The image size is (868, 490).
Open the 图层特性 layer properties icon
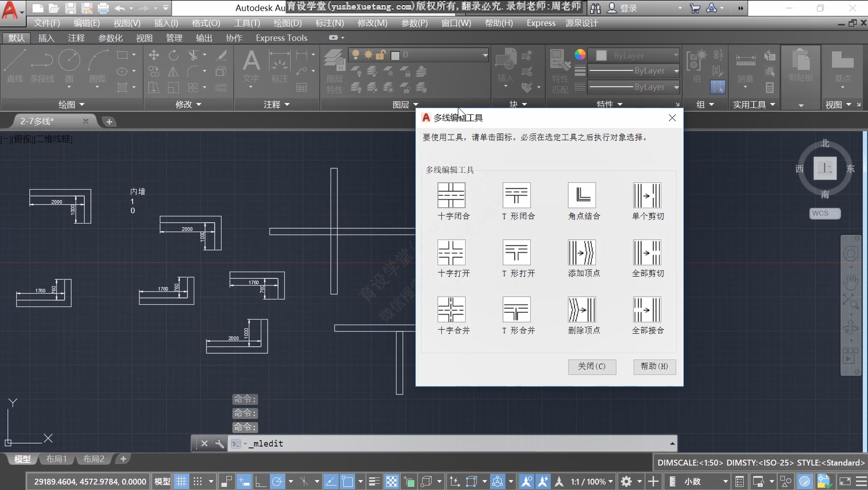[335, 71]
